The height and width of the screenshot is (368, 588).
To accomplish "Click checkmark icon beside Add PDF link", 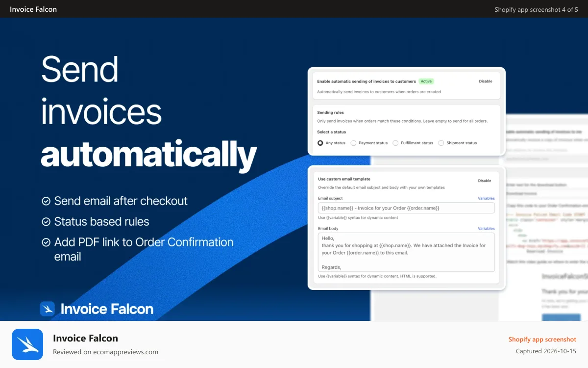I will [x=46, y=242].
